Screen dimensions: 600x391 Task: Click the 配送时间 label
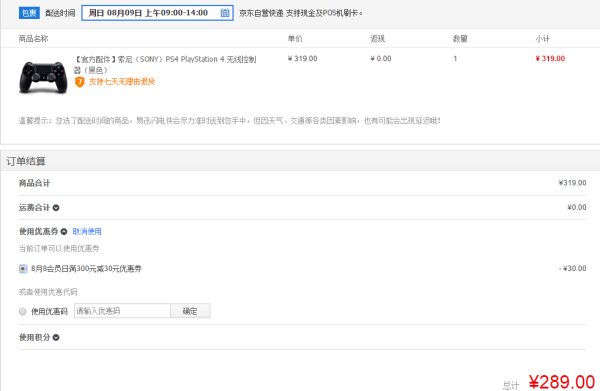point(60,13)
